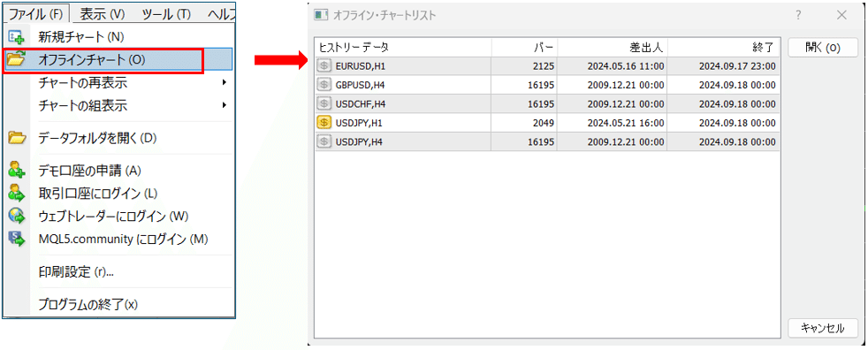Click start date 2024.05.16 11:00
This screenshot has height=350, width=868.
(x=626, y=66)
